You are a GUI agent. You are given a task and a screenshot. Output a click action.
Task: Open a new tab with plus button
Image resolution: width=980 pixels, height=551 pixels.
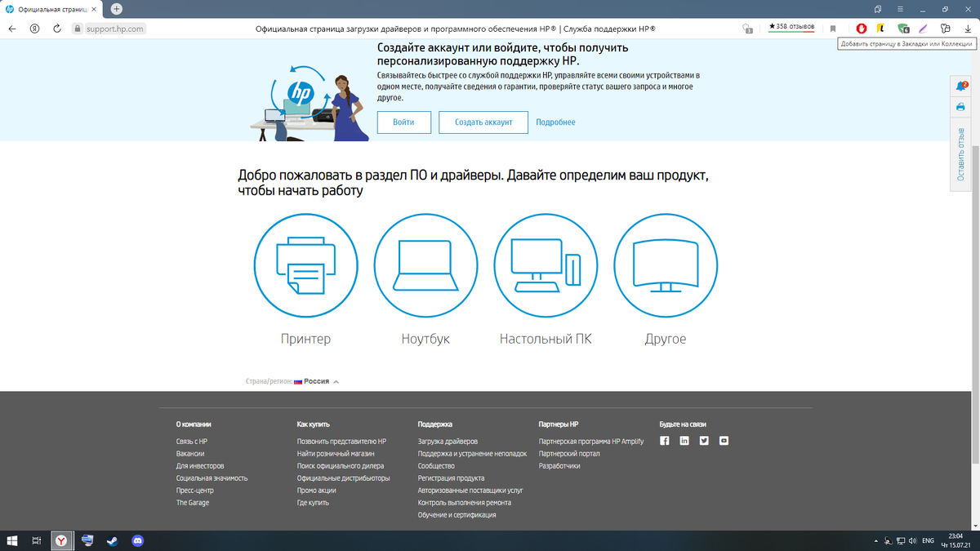[x=117, y=8]
